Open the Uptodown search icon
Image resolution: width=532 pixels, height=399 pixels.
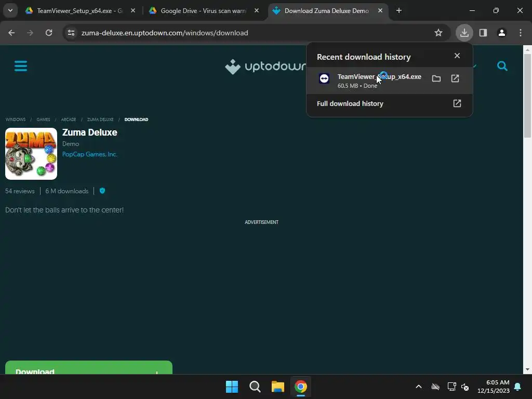click(502, 66)
